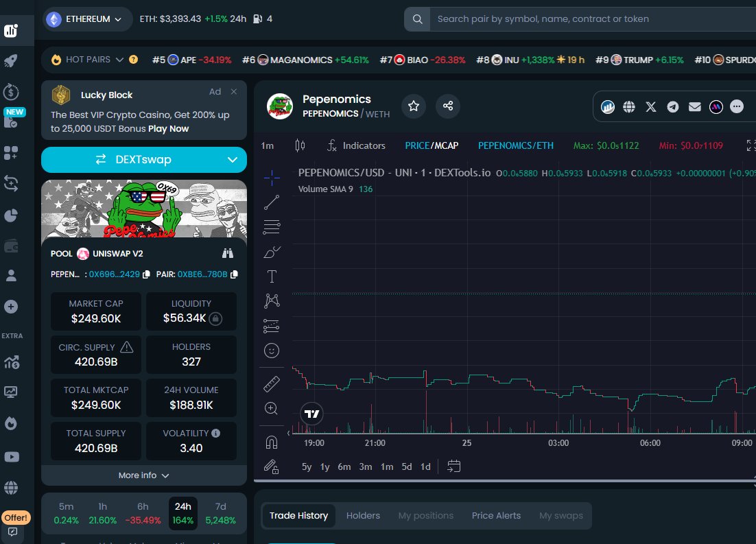Copy the token contract address
Screen dimensions: 756x544
point(147,274)
